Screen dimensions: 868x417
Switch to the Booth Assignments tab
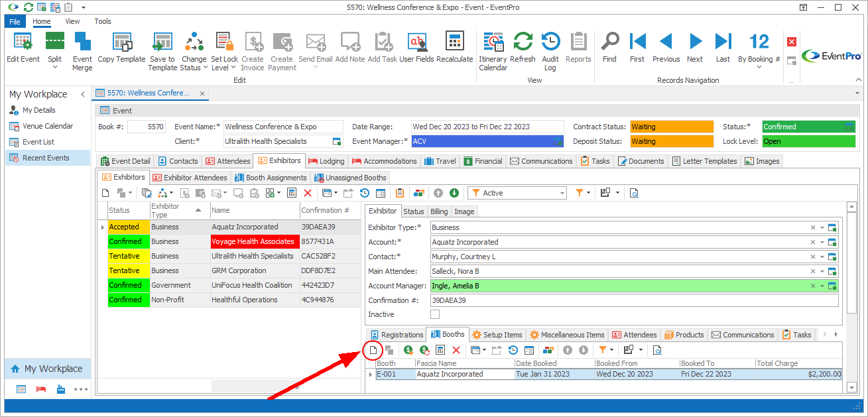coord(270,178)
